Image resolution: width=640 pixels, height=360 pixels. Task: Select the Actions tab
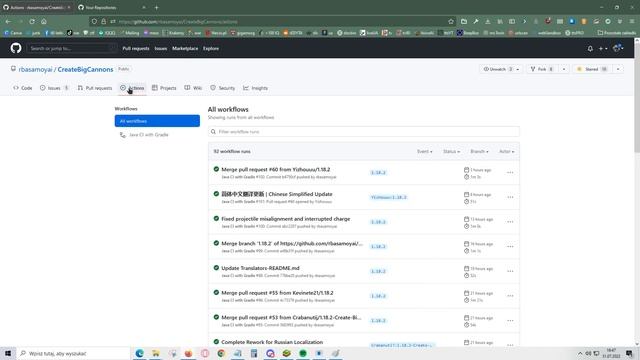(132, 88)
